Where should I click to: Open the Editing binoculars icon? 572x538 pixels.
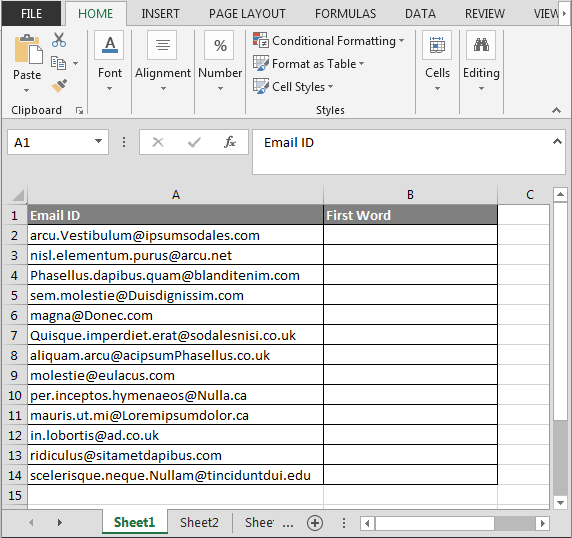pos(481,45)
